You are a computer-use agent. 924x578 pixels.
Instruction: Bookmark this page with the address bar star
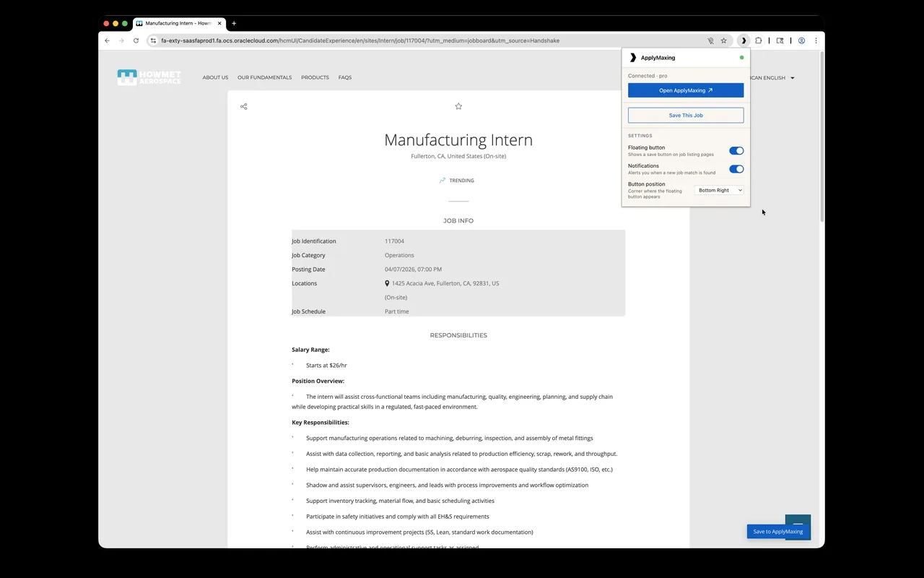tap(723, 40)
